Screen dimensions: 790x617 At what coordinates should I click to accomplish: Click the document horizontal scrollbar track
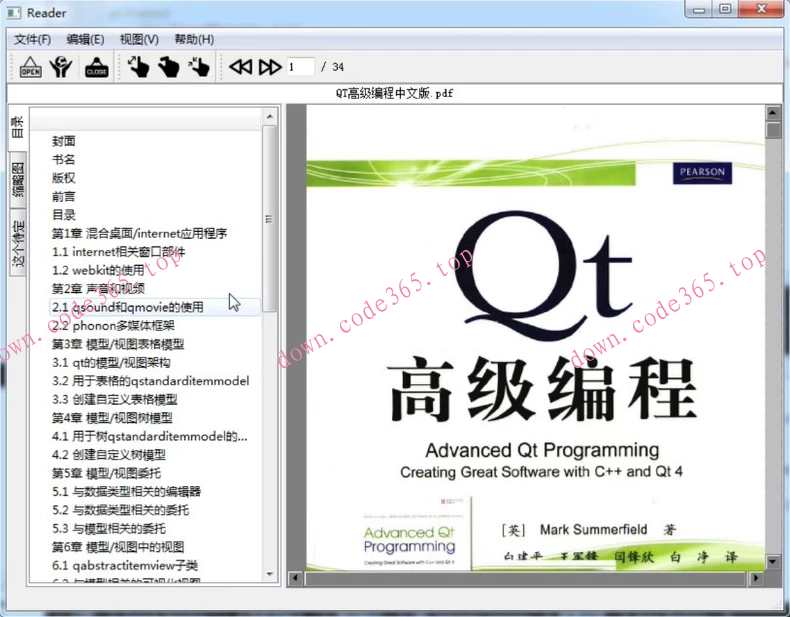point(525,578)
